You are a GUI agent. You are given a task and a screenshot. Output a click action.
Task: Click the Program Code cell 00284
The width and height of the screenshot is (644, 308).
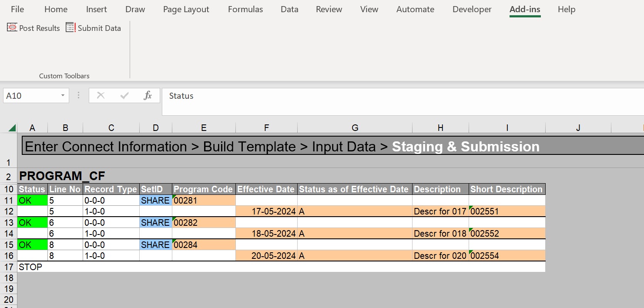pos(203,245)
